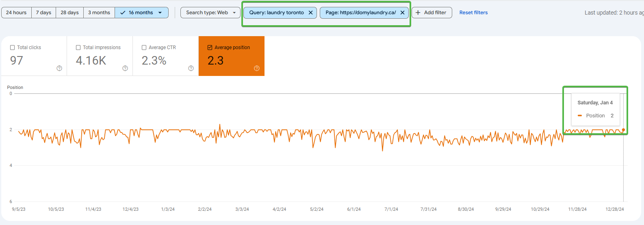Remove the Query: laundry toronto filter
The height and width of the screenshot is (225, 644).
[x=310, y=13]
